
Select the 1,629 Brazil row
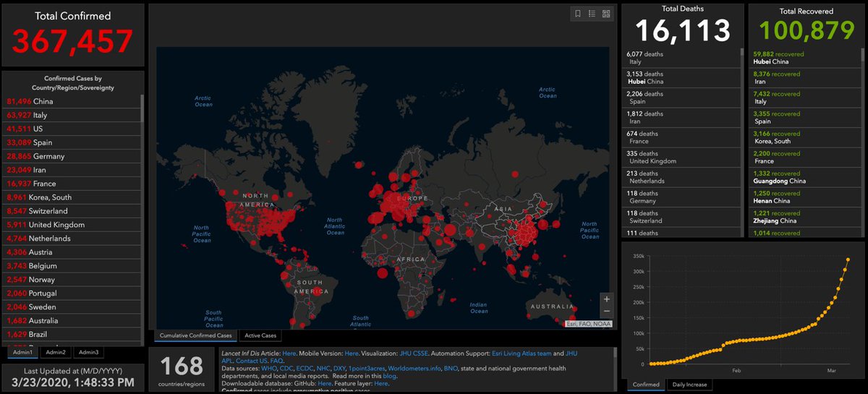[72, 335]
